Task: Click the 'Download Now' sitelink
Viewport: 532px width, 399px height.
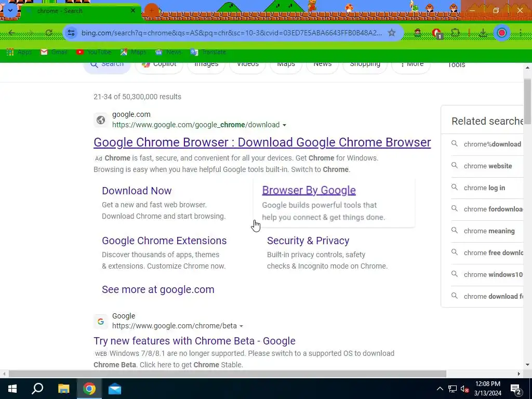Action: (137, 191)
